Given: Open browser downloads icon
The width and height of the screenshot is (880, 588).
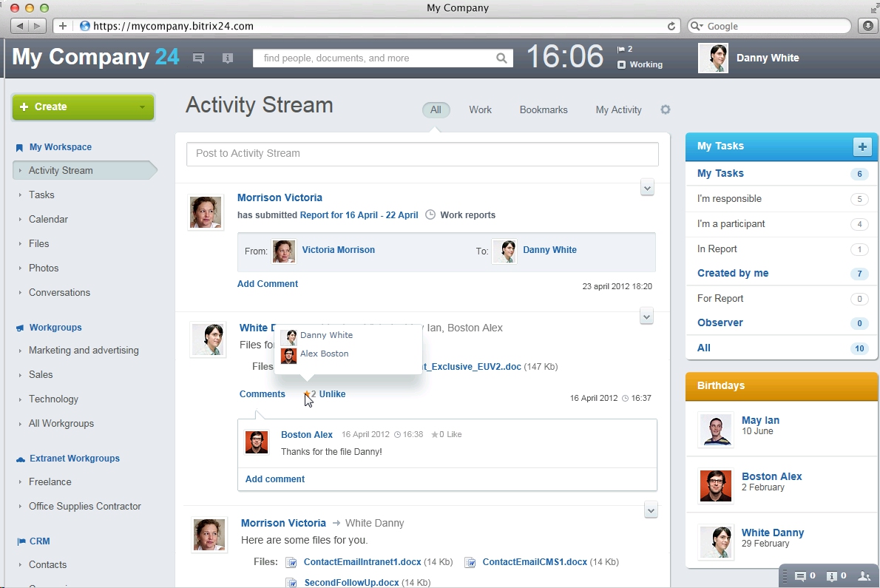Looking at the screenshot, I should pos(867,26).
